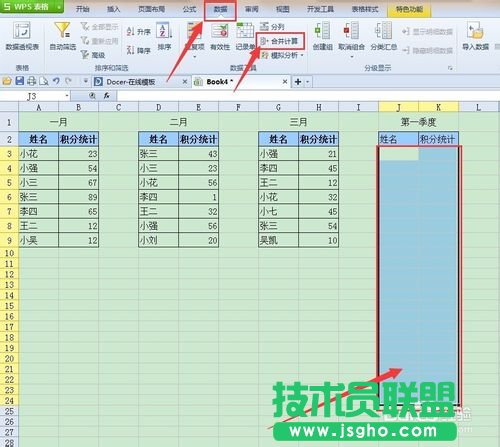Open the 分级显示 group dialog launcher
The width and height of the screenshot is (500, 447).
tap(450, 68)
